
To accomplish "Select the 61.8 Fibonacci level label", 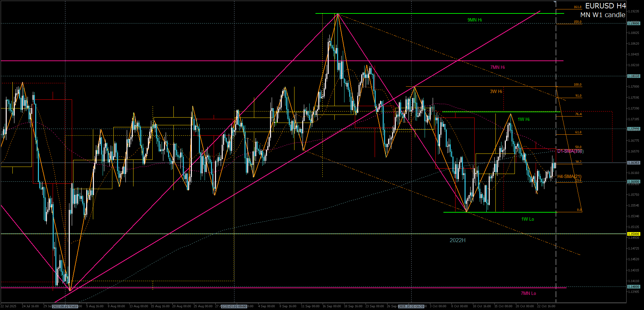I will click(x=578, y=133).
